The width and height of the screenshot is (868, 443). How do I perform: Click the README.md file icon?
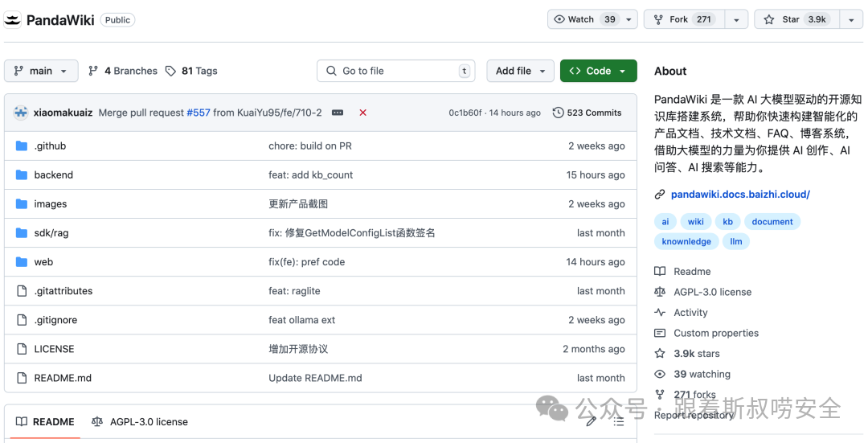[x=22, y=378]
